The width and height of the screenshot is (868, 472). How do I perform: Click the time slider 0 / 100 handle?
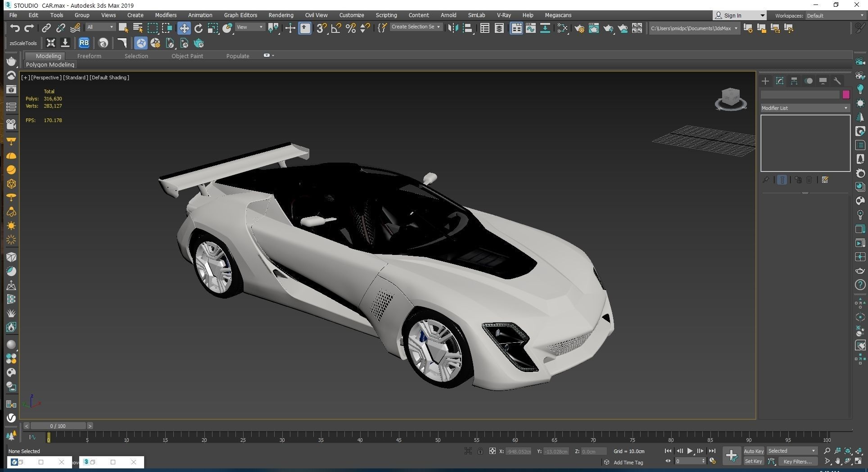[58, 426]
